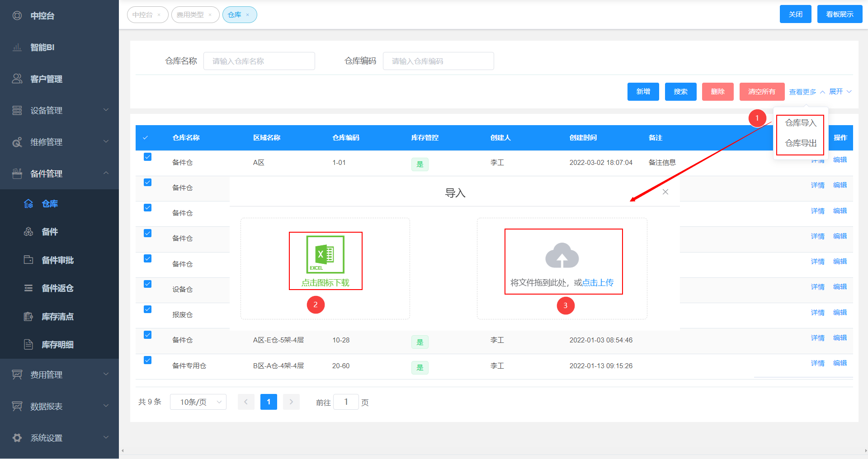Click the 点击上传 link
The height and width of the screenshot is (459, 868).
(598, 283)
